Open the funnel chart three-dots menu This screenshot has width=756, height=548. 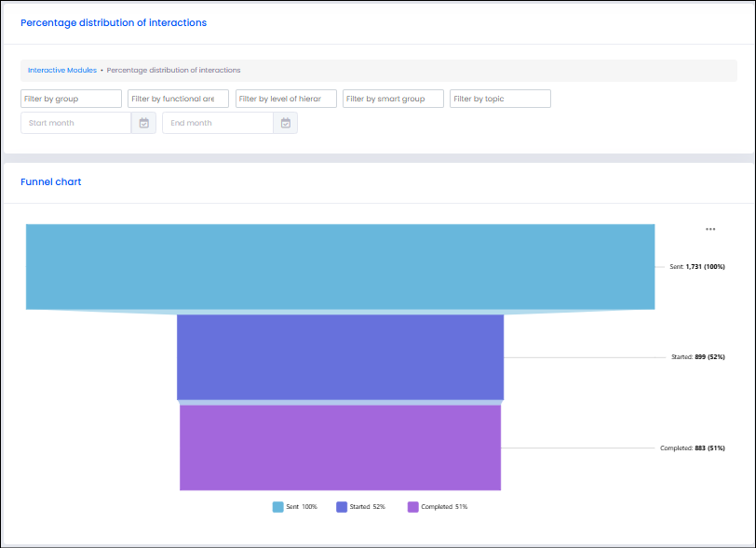710,229
